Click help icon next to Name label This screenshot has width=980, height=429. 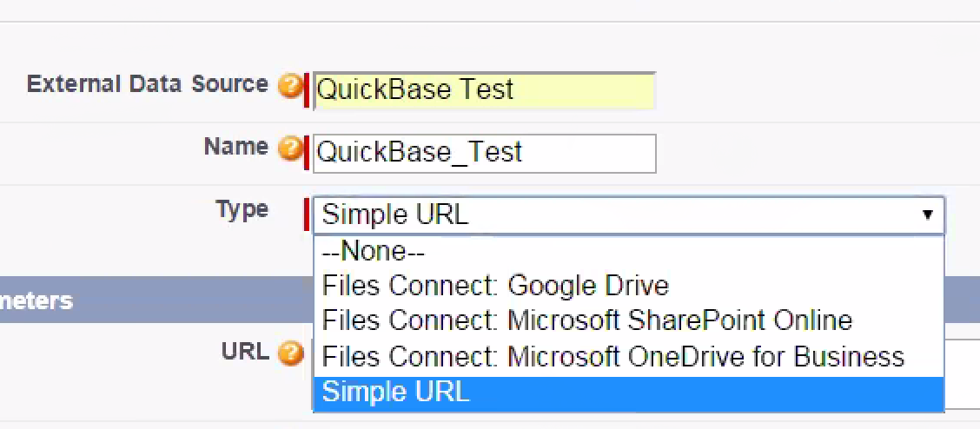point(290,148)
